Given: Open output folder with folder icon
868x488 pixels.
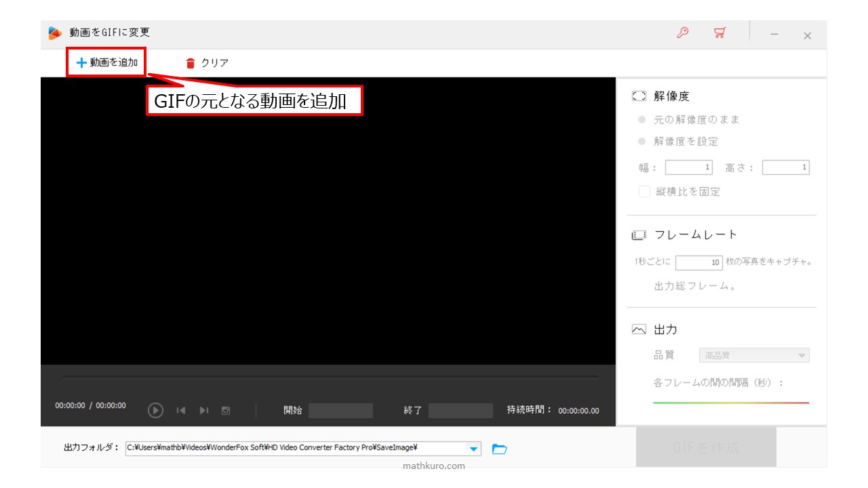Looking at the screenshot, I should point(499,449).
